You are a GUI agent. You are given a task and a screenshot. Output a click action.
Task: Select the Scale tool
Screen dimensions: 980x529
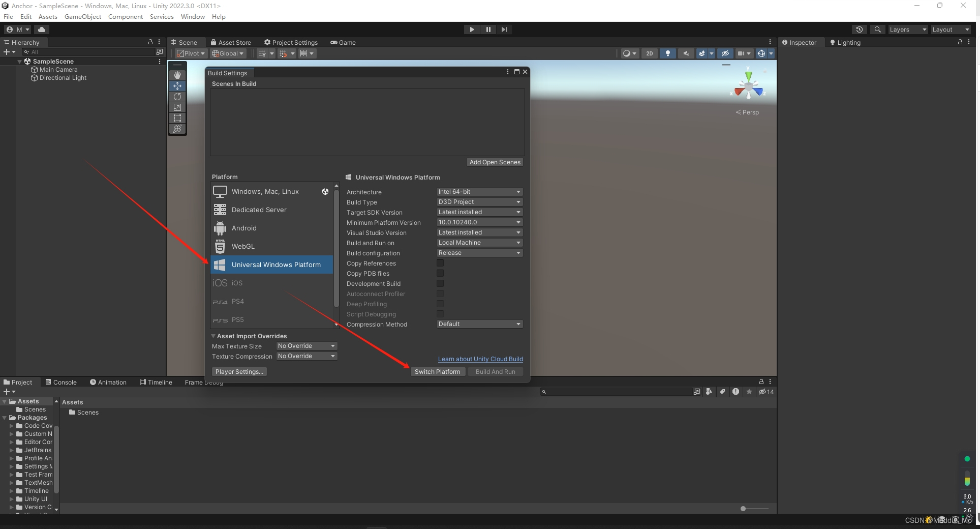177,107
